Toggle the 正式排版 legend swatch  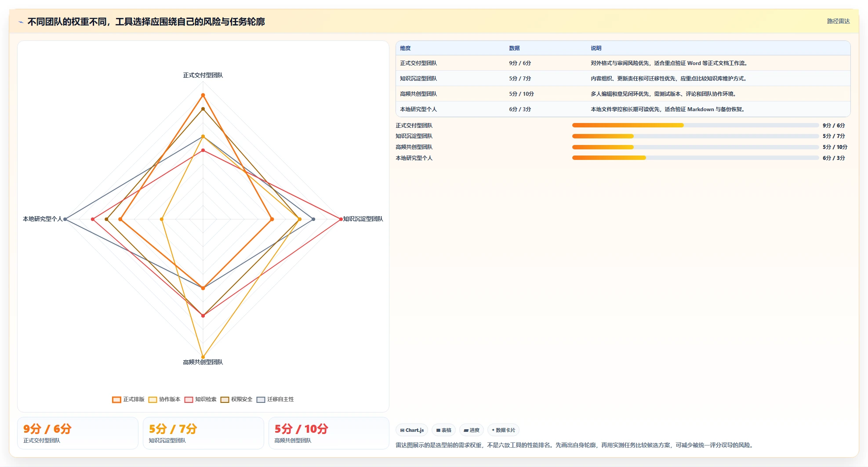116,399
